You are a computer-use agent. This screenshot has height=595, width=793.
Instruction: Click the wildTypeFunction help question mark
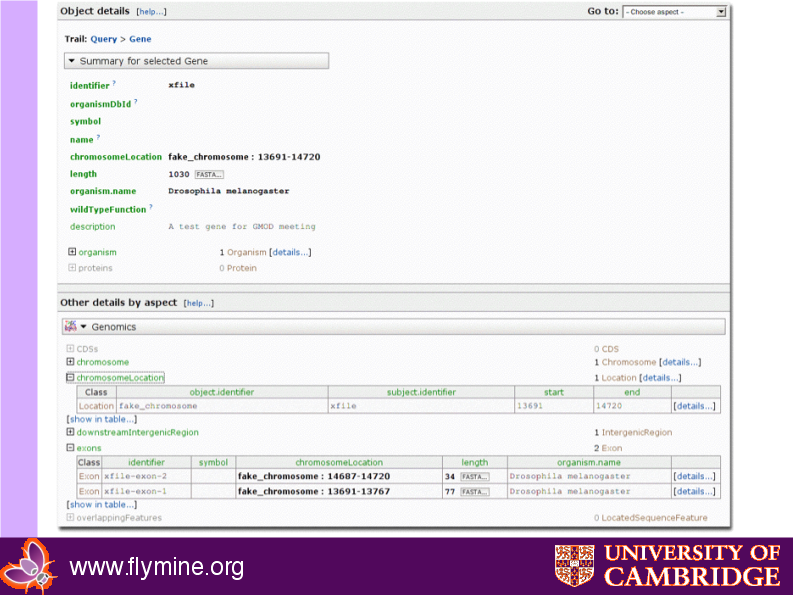pyautogui.click(x=151, y=206)
